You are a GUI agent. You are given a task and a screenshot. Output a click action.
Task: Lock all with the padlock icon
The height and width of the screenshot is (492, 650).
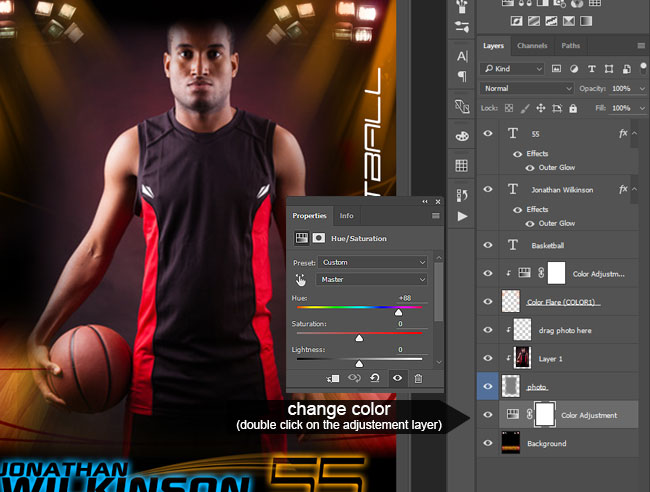[x=573, y=108]
